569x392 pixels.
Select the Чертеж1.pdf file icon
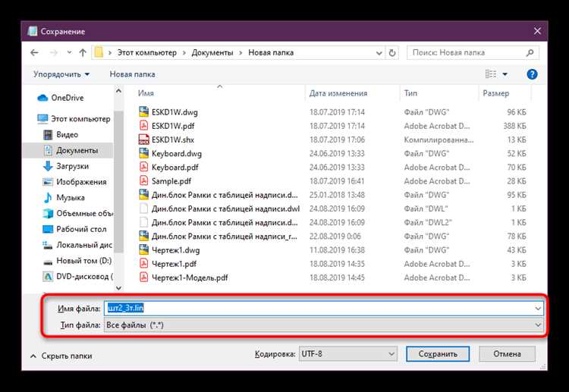point(144,263)
